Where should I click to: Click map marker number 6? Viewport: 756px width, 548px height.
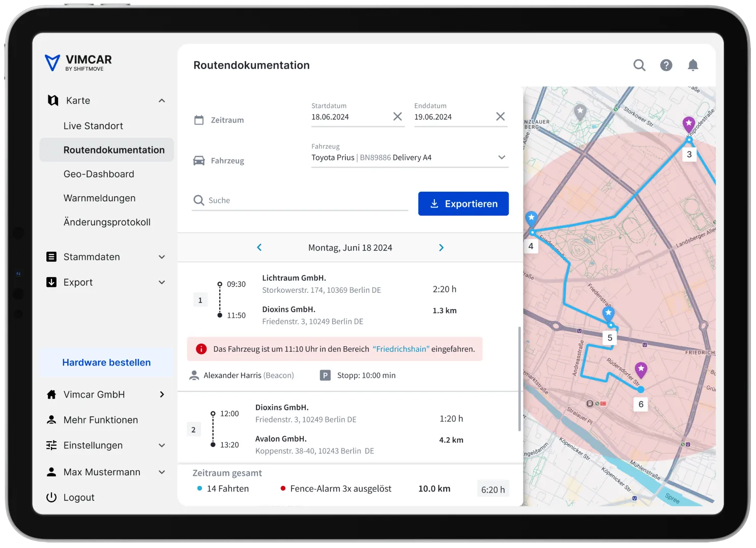641,404
